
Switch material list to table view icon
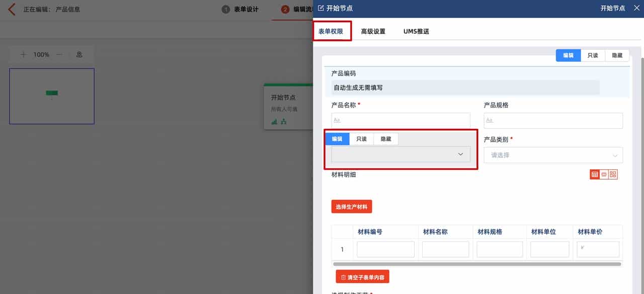pos(596,174)
